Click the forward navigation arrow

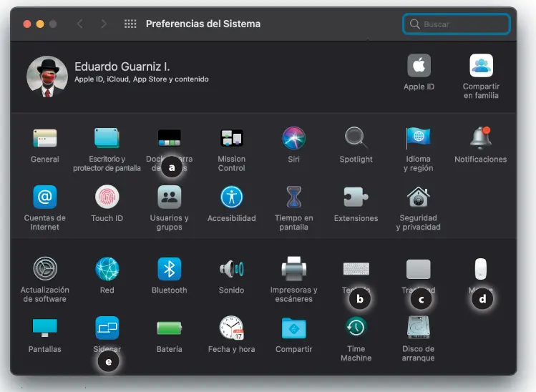[x=104, y=24]
